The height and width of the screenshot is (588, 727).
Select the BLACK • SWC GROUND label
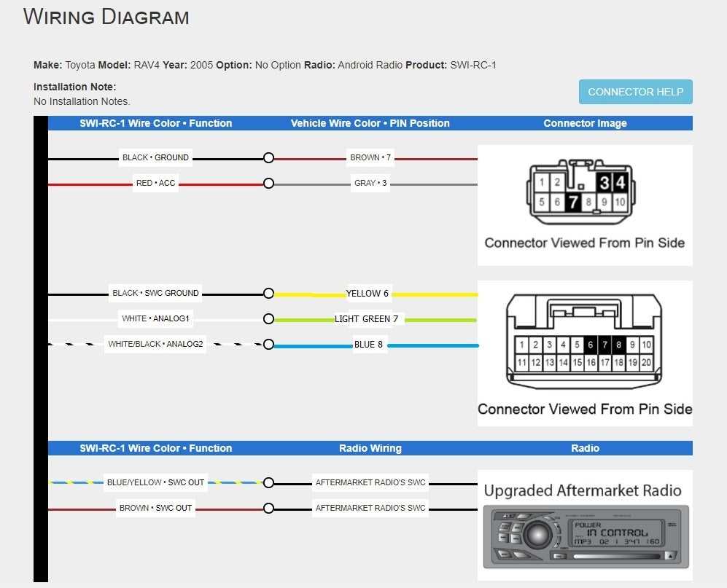(155, 293)
